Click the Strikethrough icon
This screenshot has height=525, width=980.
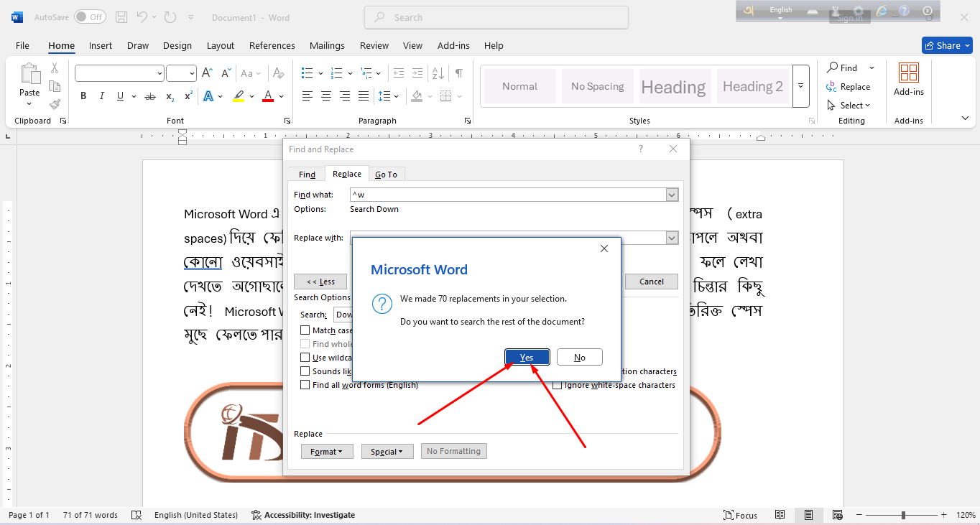coord(149,95)
